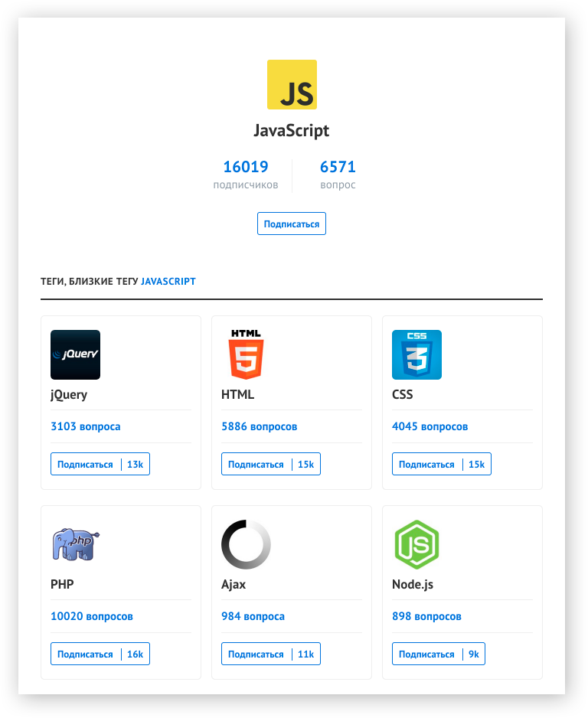Open the jQuery tag logo

75,354
